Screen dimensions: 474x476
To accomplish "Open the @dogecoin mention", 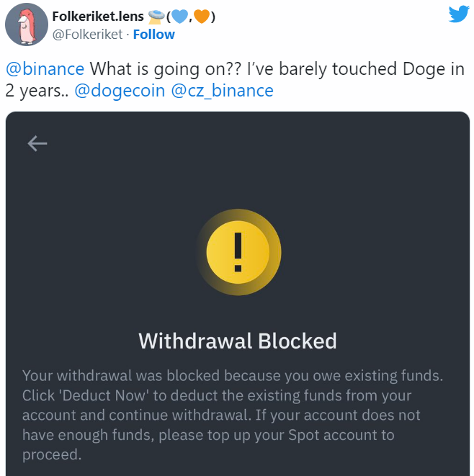I will click(119, 91).
